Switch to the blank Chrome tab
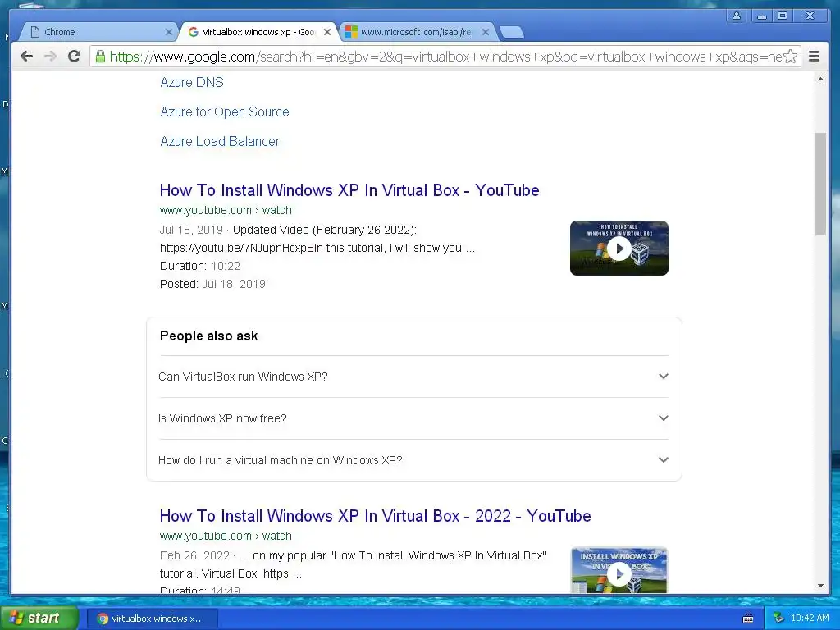 point(97,32)
